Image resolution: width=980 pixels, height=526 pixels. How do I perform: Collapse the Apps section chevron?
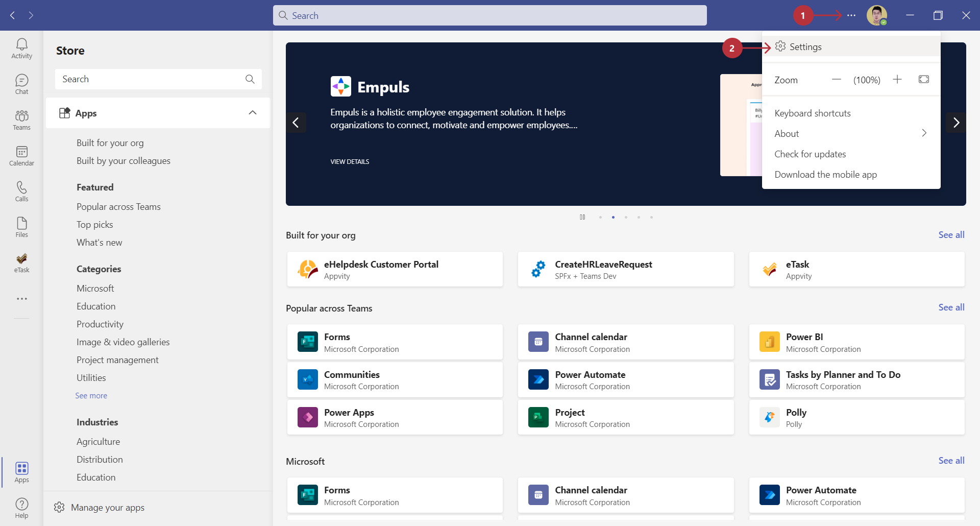[253, 113]
